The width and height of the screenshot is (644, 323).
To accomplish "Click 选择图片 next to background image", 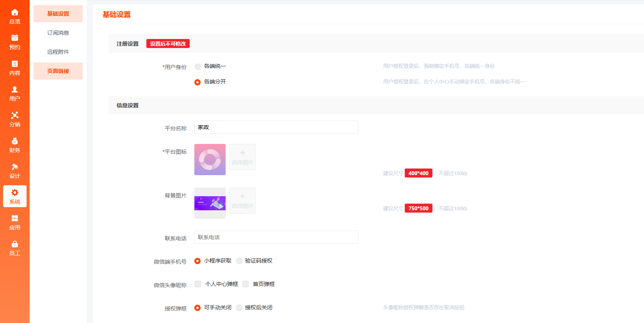I will (x=242, y=201).
